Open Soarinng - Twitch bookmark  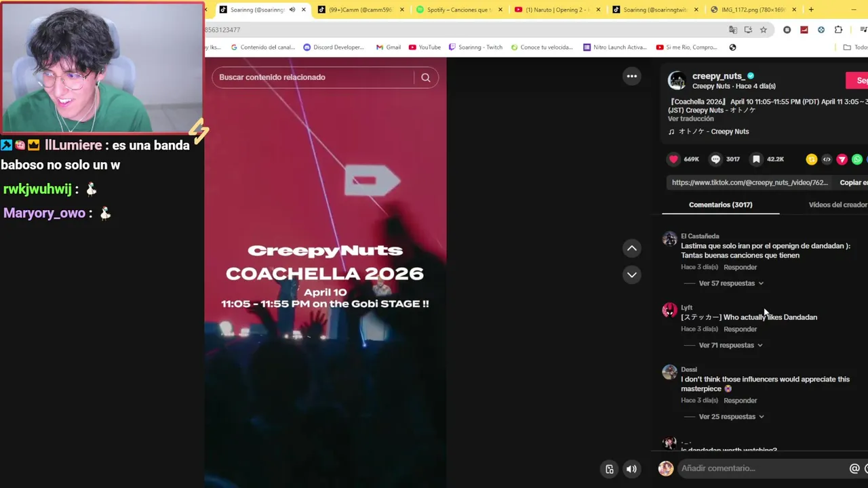pyautogui.click(x=475, y=47)
